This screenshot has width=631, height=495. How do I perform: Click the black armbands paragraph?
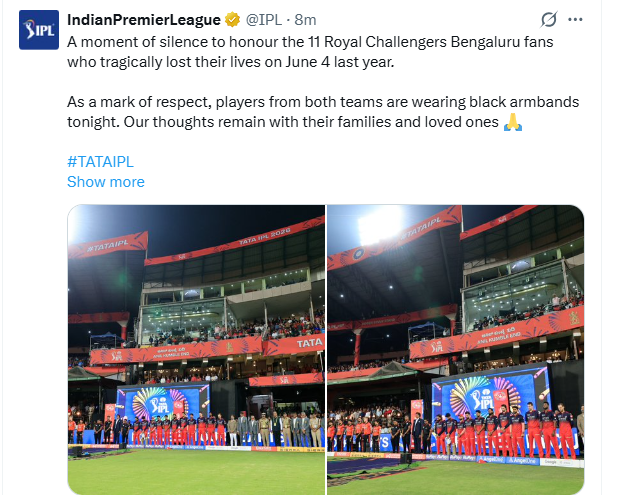pos(323,112)
